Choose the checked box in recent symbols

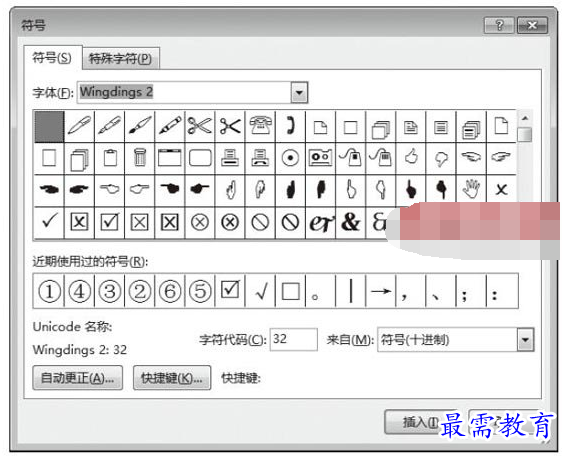230,291
